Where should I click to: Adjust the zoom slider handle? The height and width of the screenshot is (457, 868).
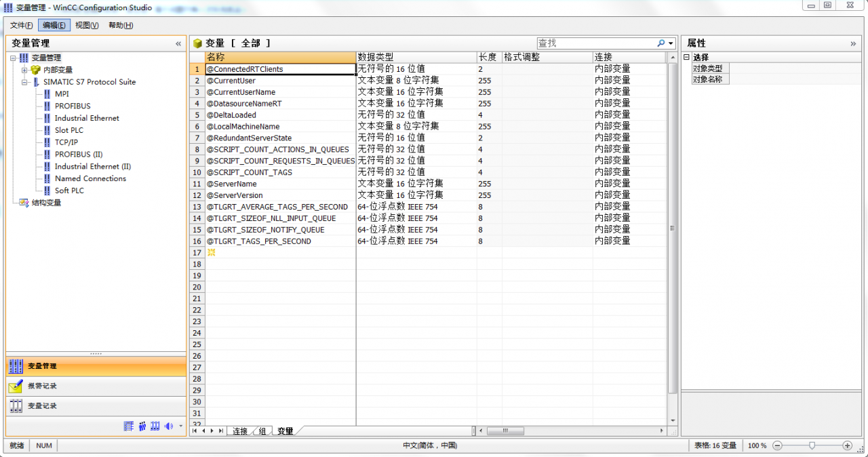click(812, 445)
